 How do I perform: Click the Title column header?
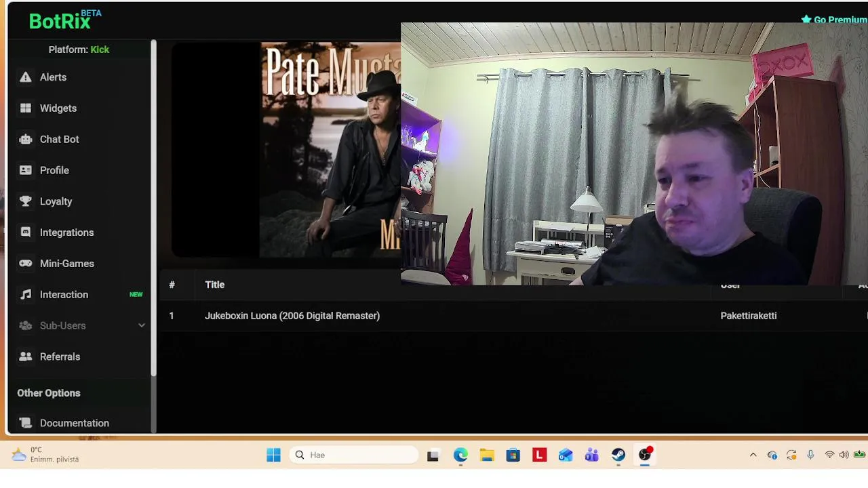[x=214, y=285]
